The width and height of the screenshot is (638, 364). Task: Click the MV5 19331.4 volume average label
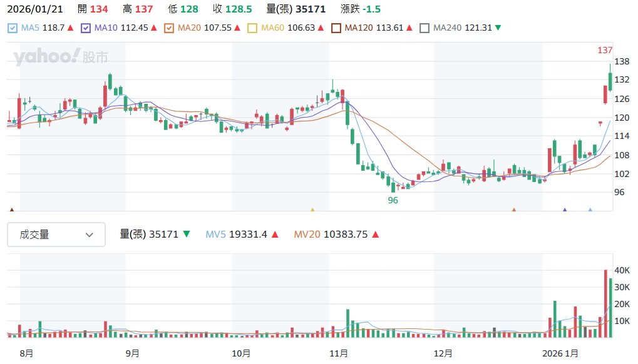(237, 235)
